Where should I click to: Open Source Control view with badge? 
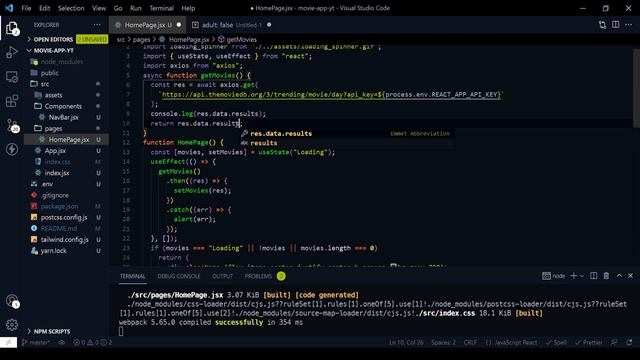point(11,125)
